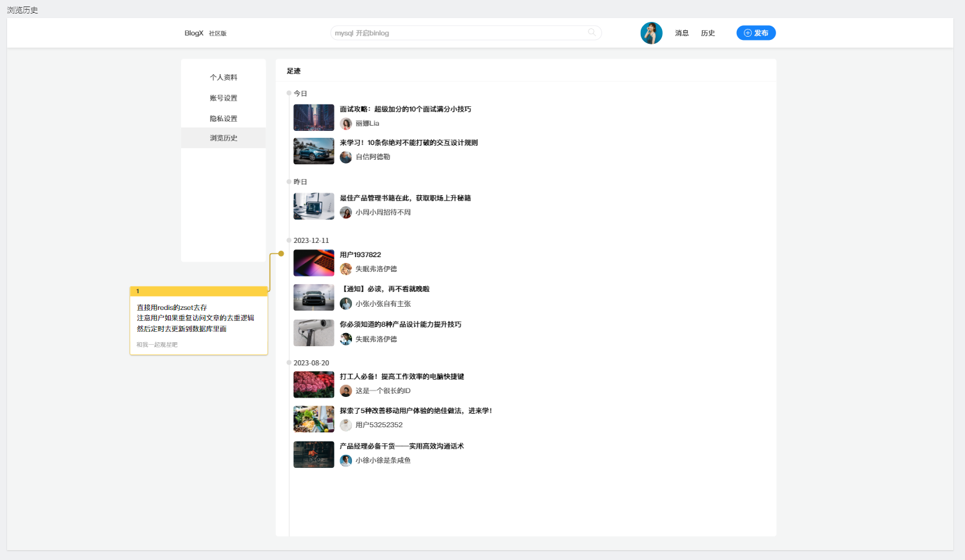The height and width of the screenshot is (560, 965).
Task: Open 个人资料 in the sidebar
Action: [223, 77]
